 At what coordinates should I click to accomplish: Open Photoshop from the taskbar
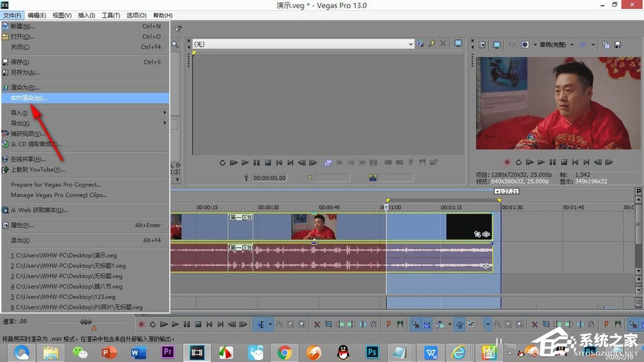(372, 352)
